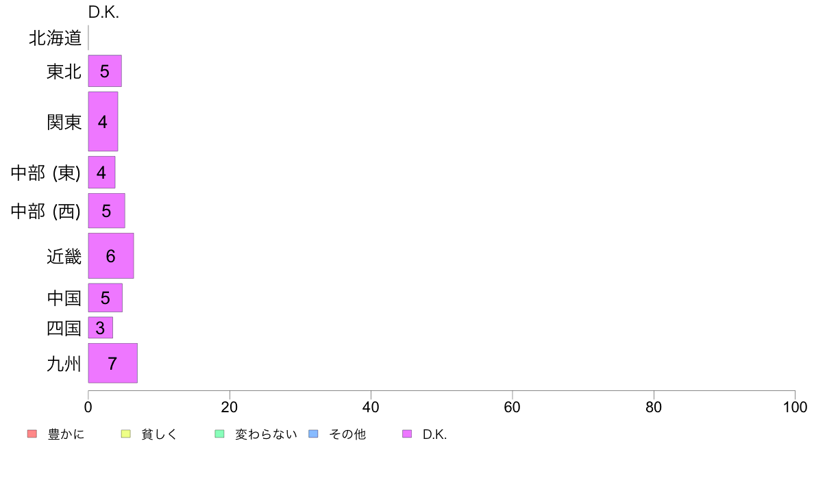Image resolution: width=814 pixels, height=504 pixels.
Task: Click the 変わらない legend text
Action: (266, 434)
